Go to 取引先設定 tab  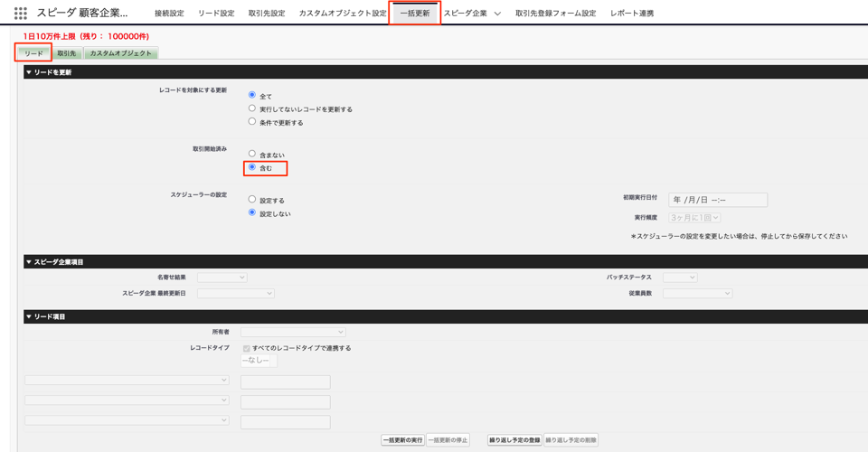[266, 14]
